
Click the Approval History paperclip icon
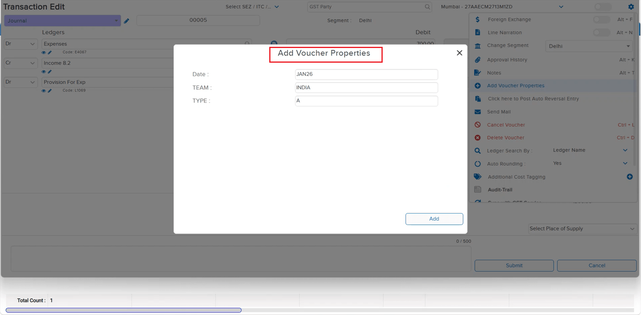477,60
